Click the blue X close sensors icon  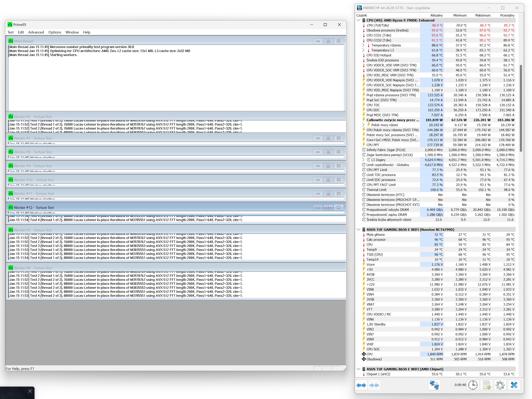pyautogui.click(x=514, y=385)
